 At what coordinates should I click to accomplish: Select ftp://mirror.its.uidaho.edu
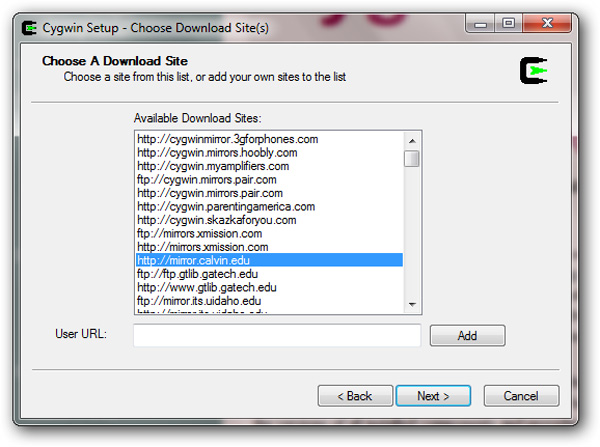coord(269,301)
